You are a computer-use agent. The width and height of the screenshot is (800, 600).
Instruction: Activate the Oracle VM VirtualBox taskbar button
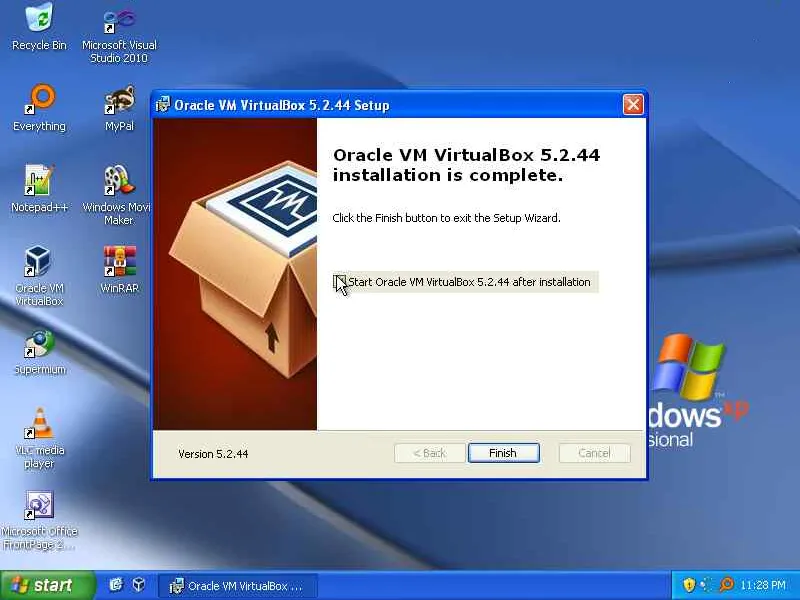(238, 586)
